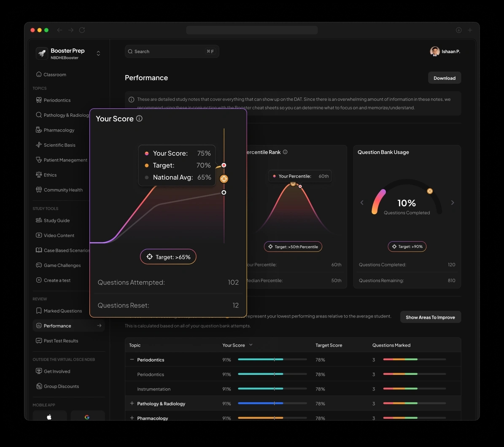Click the Marked Questions bookmark icon
The width and height of the screenshot is (504, 447).
click(x=39, y=311)
